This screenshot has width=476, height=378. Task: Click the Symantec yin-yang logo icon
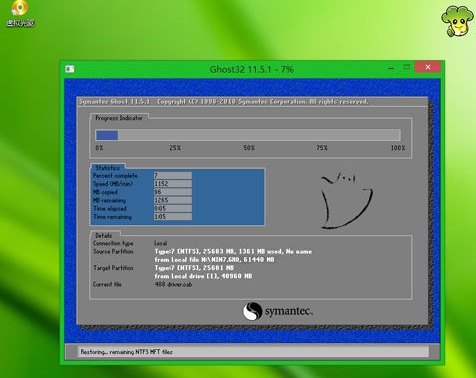pos(252,311)
